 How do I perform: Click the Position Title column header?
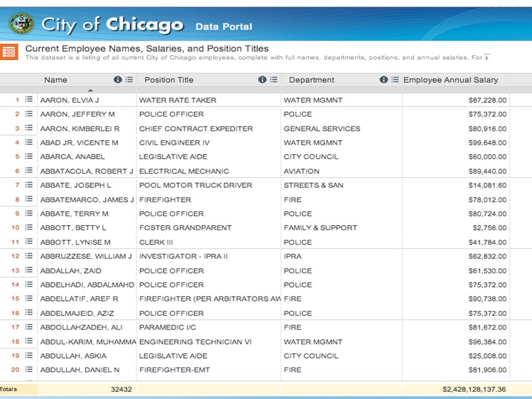tap(169, 80)
